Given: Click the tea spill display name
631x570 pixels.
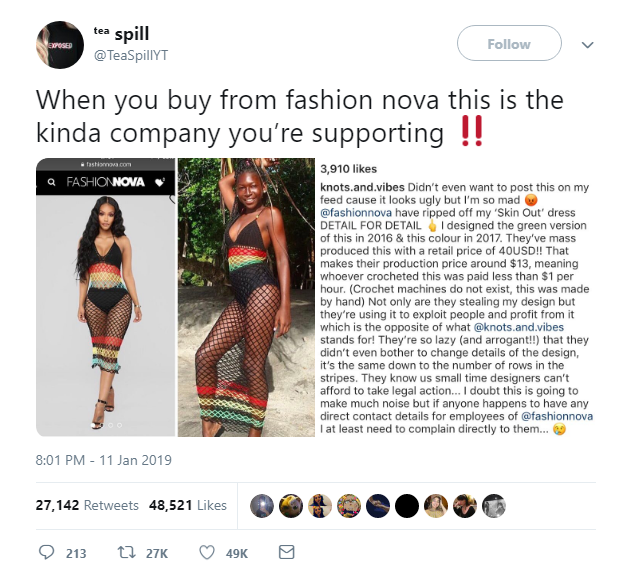Looking at the screenshot, I should click(121, 34).
